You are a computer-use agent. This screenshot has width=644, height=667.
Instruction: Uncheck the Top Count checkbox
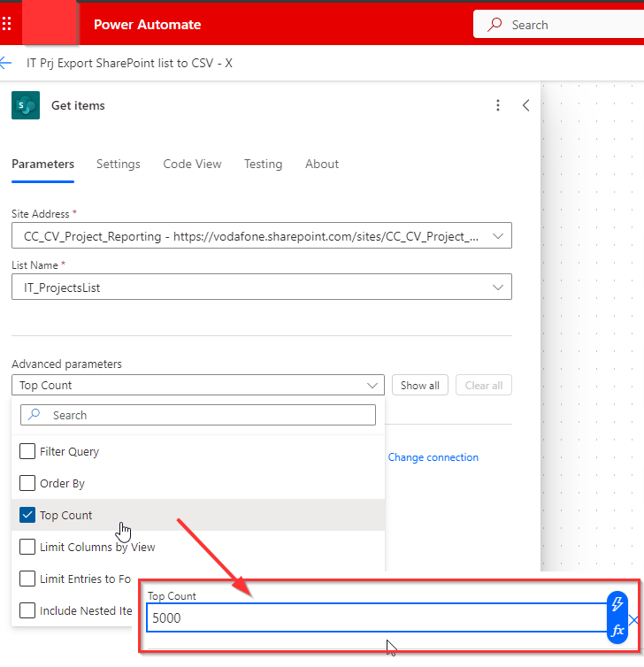(27, 516)
